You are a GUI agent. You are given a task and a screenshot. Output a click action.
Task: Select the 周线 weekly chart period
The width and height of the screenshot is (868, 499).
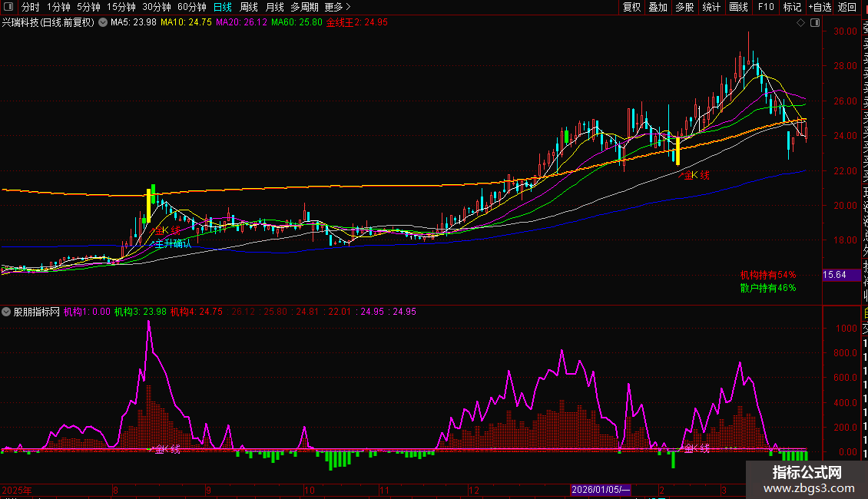[x=249, y=7]
